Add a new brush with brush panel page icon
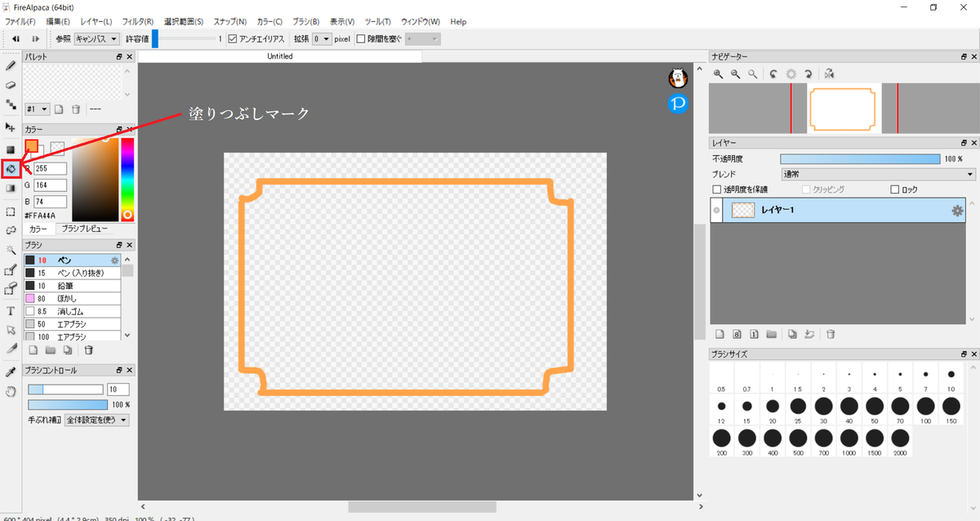This screenshot has height=521, width=980. [33, 350]
